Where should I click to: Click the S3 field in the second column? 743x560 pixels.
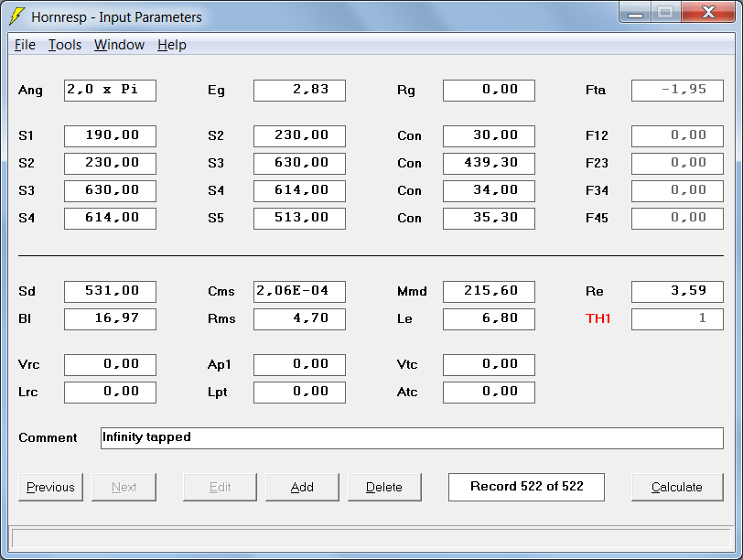coord(299,164)
